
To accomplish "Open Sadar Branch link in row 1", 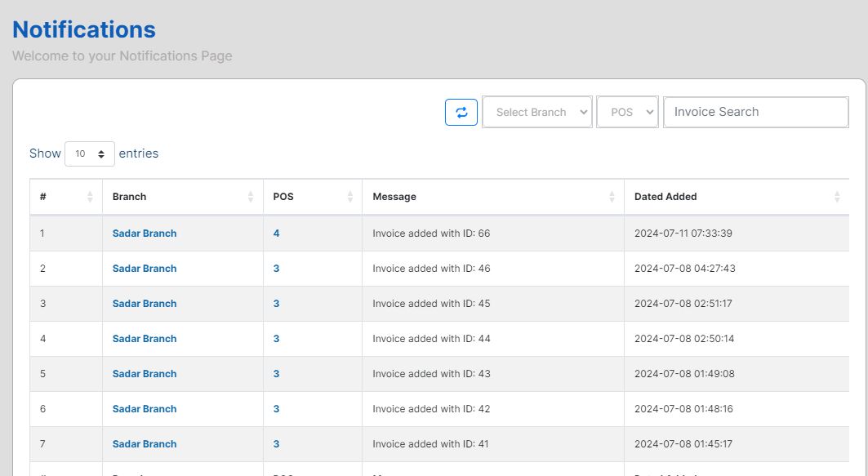I will click(x=145, y=234).
